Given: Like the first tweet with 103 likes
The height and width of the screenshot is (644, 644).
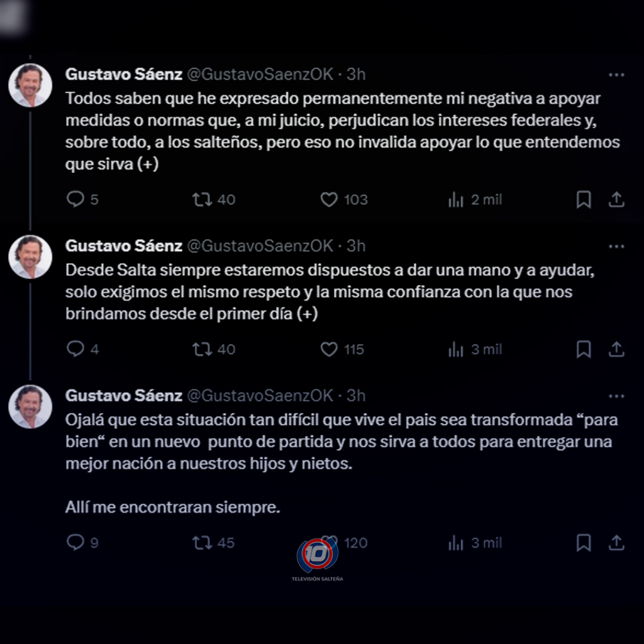Looking at the screenshot, I should pyautogui.click(x=329, y=199).
